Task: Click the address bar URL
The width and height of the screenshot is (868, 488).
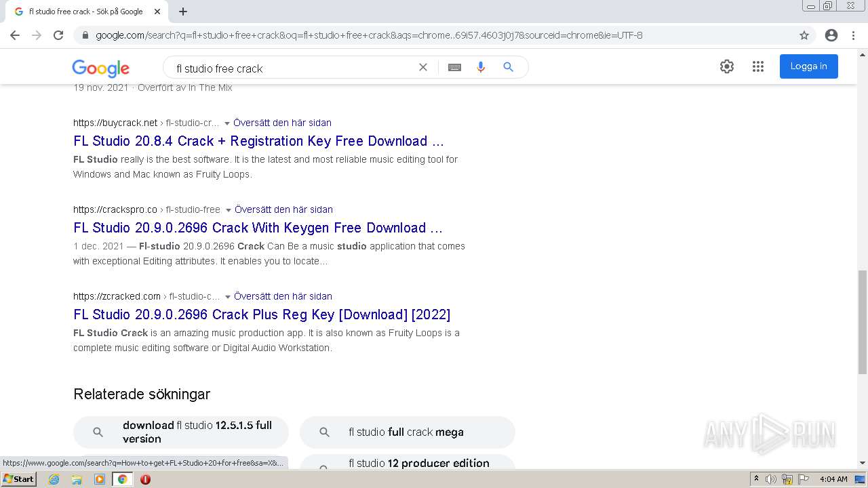Action: (x=369, y=35)
